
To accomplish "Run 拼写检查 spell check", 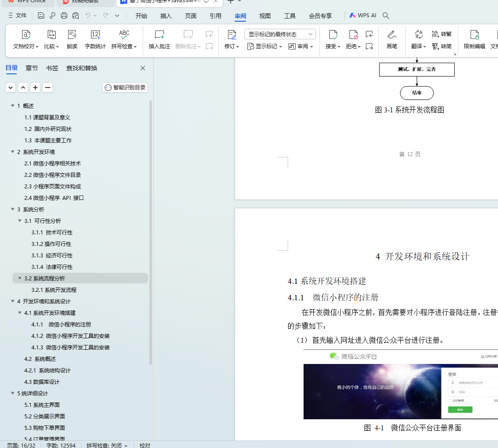I will pos(124,39).
